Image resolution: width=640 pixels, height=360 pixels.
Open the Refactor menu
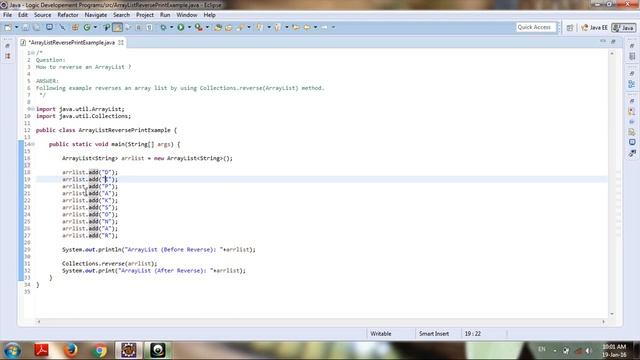pyautogui.click(x=68, y=15)
